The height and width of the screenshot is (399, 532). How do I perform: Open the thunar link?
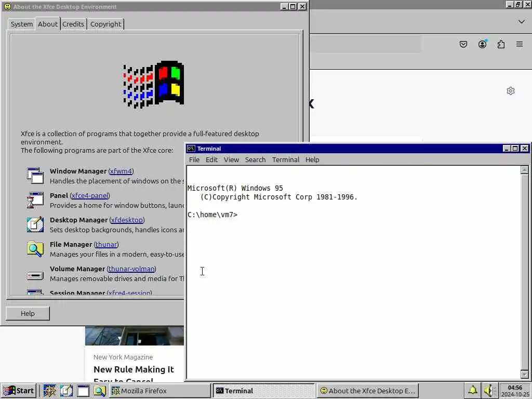106,245
